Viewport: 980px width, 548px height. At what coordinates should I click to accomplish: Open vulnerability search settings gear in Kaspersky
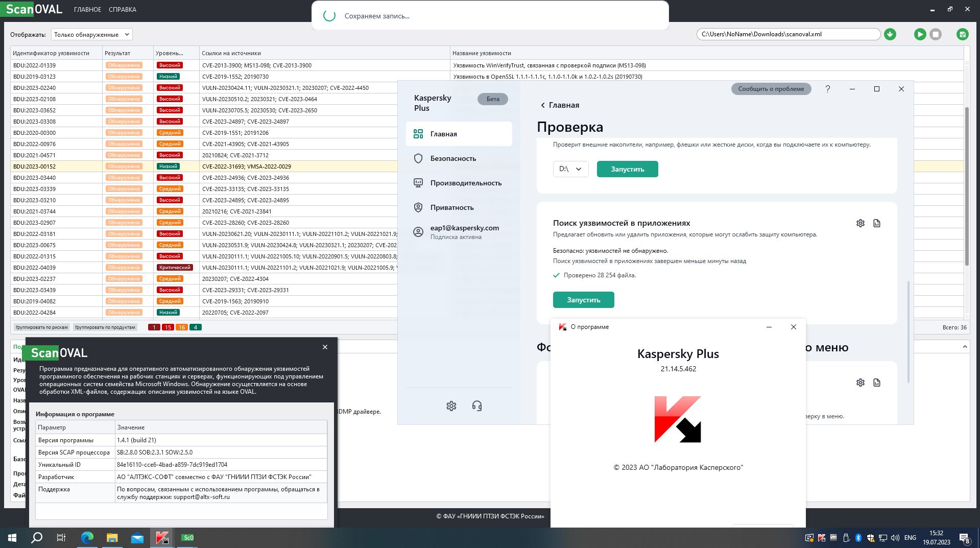coord(861,223)
